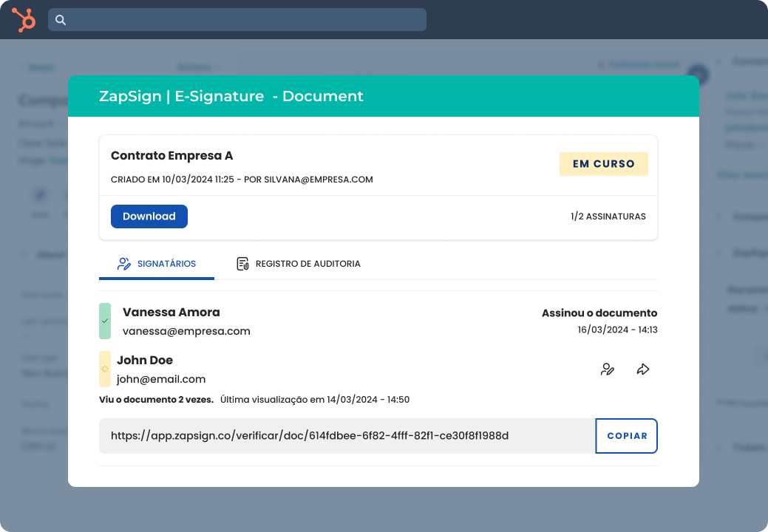Click the search magnifier icon in top bar
This screenshot has width=768, height=532.
click(61, 20)
